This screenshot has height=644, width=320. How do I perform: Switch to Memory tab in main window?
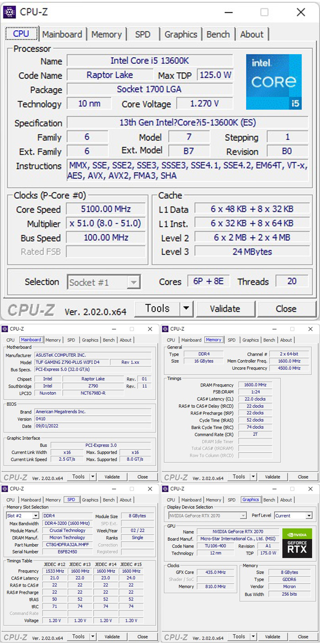(106, 34)
